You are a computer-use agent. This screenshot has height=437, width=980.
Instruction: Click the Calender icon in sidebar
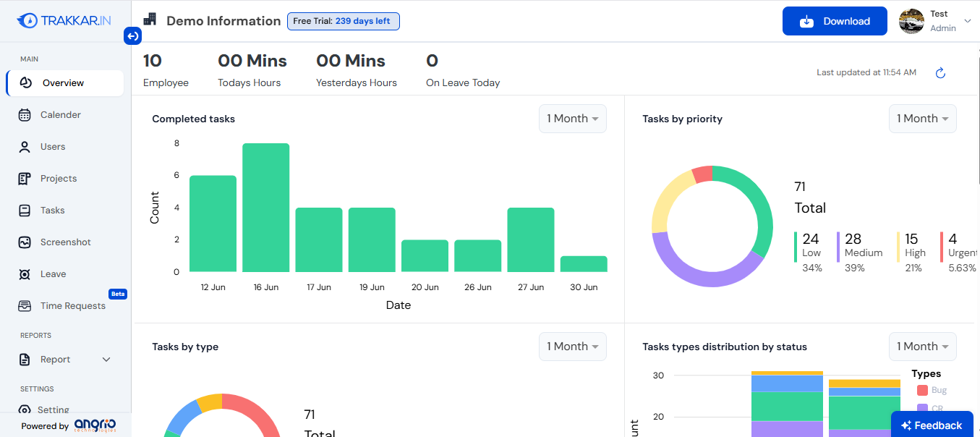25,114
